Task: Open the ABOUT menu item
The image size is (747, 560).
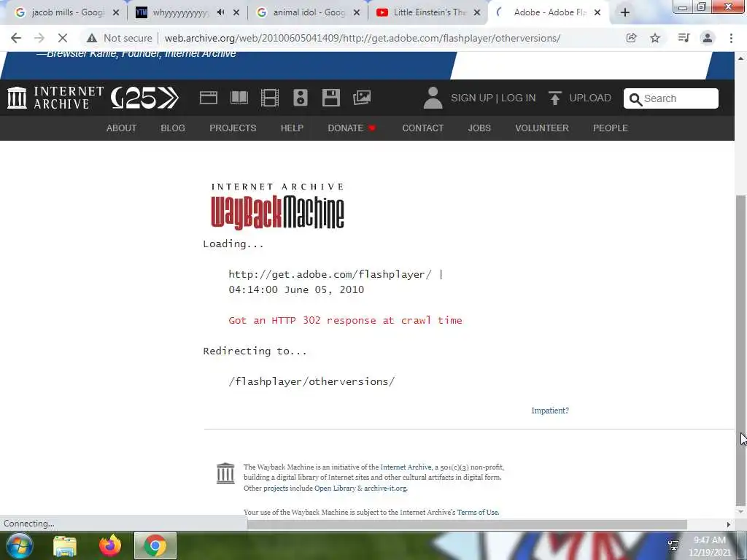Action: point(122,128)
